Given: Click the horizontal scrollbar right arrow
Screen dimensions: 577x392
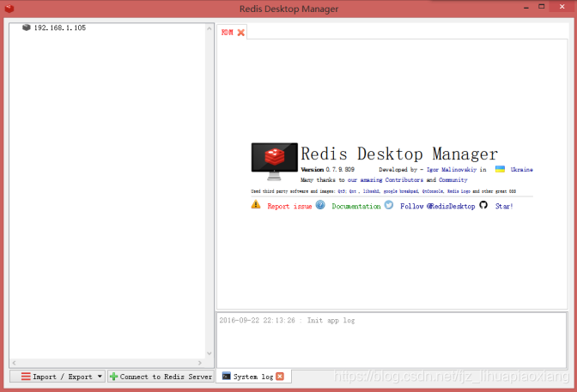Looking at the screenshot, I should (x=200, y=363).
